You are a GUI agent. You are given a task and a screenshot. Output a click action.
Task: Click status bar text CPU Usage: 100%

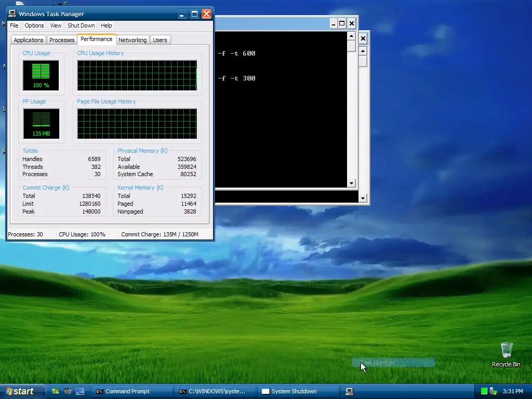[82, 234]
